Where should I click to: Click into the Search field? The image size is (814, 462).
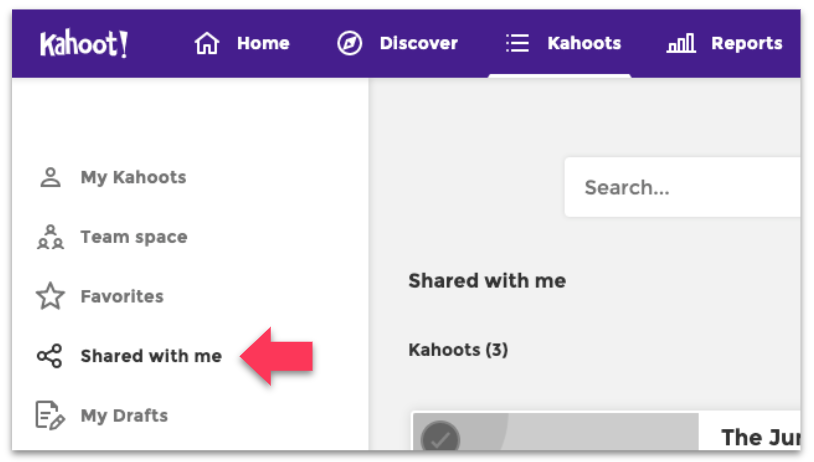click(x=682, y=187)
